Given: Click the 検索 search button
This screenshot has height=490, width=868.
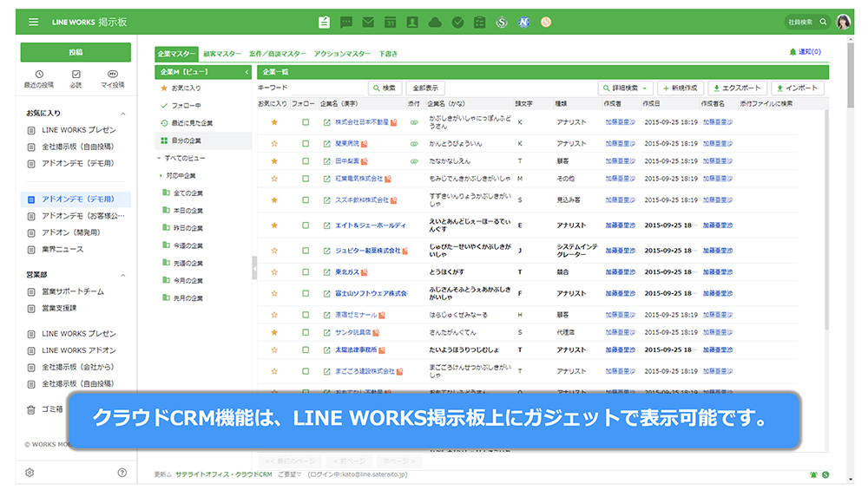Looking at the screenshot, I should pos(385,88).
